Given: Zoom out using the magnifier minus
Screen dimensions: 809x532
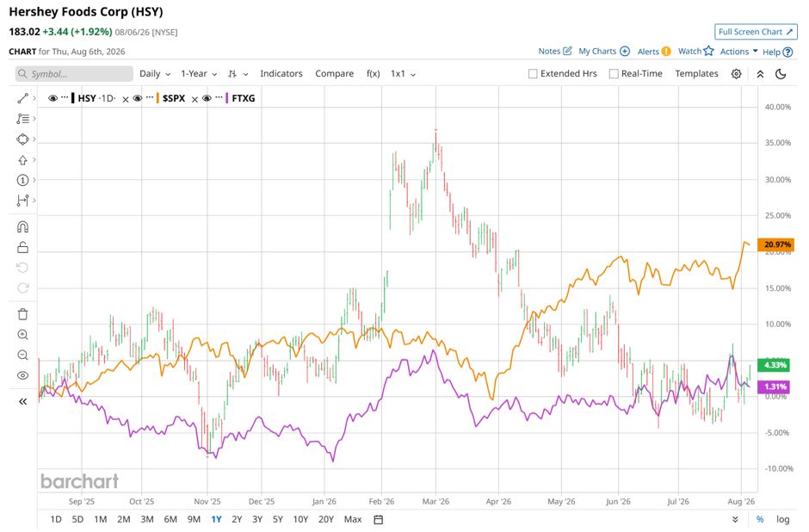Looking at the screenshot, I should (x=22, y=355).
